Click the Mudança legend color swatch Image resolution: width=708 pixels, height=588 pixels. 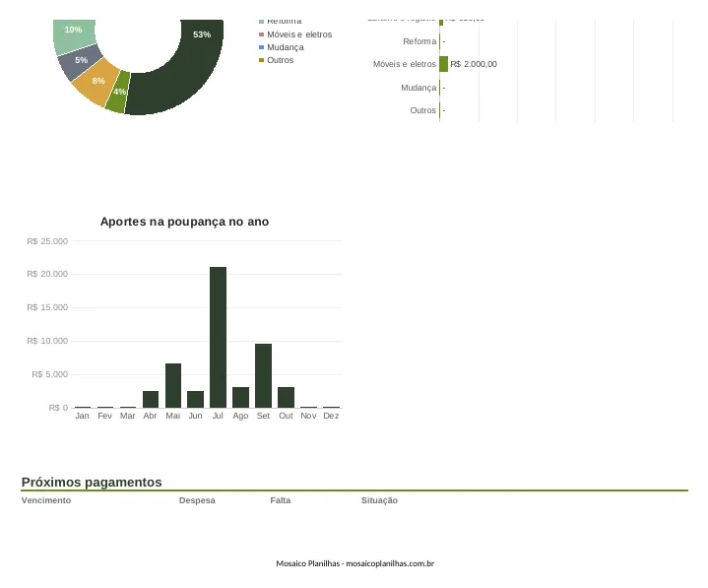[261, 47]
